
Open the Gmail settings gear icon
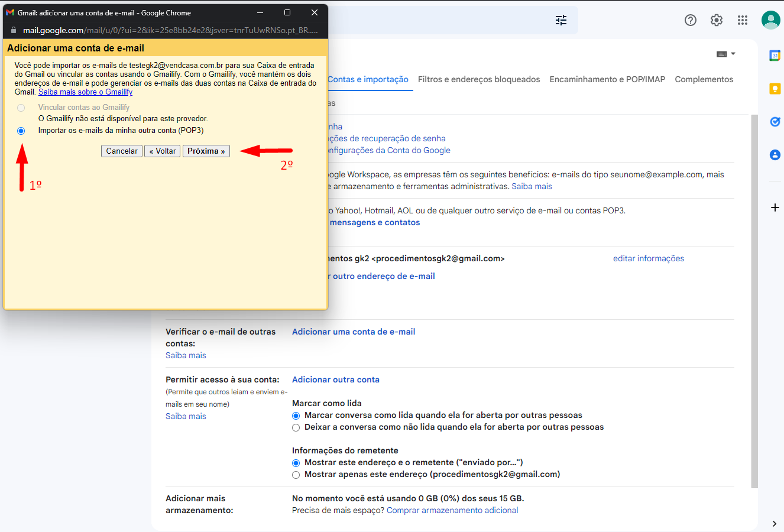[717, 20]
